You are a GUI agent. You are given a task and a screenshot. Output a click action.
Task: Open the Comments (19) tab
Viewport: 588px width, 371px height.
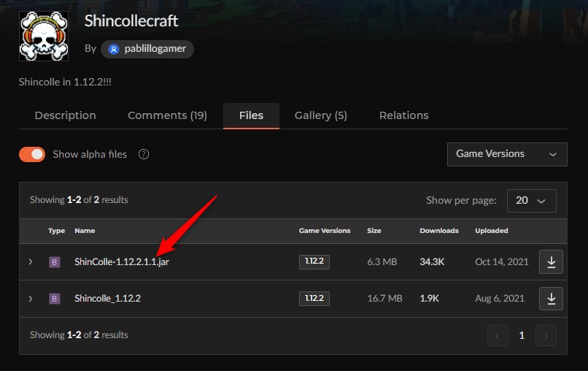(167, 115)
